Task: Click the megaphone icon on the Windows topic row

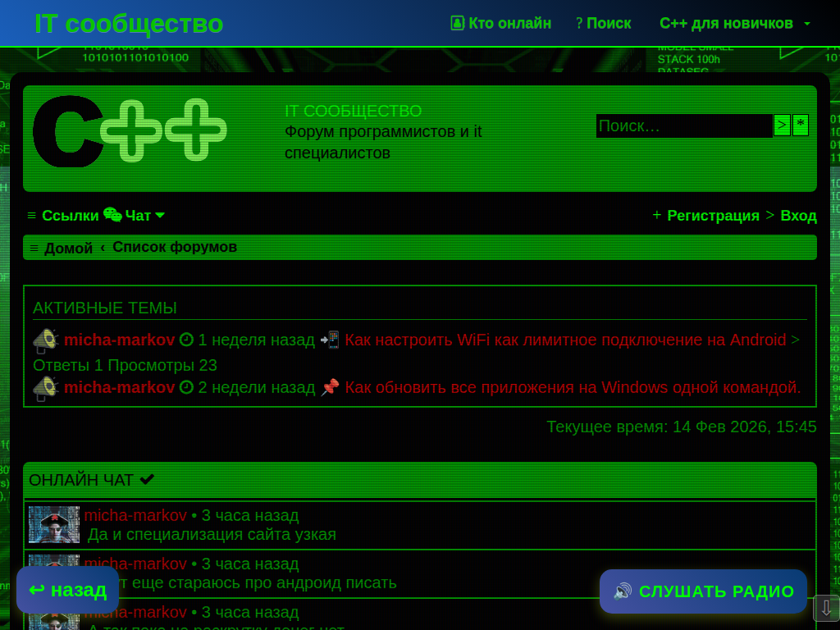Action: pyautogui.click(x=45, y=387)
